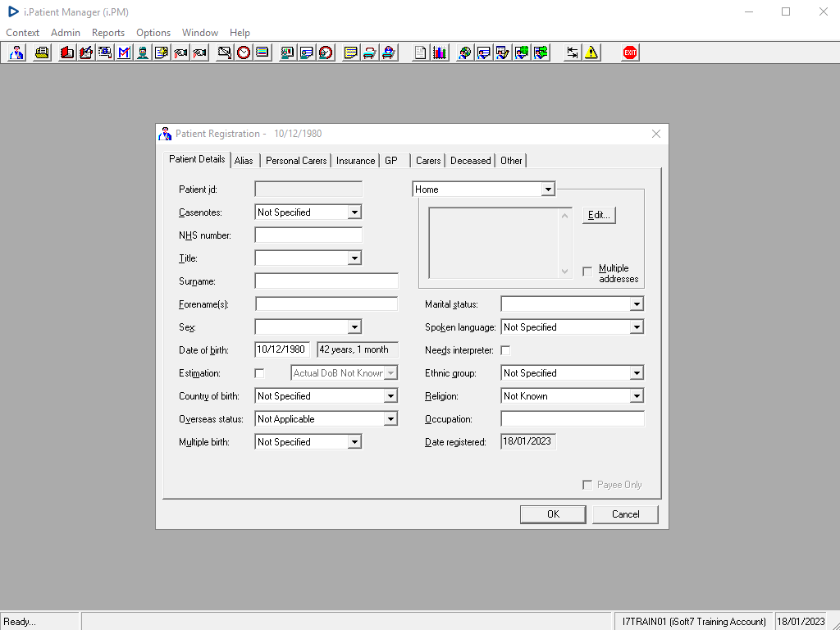Open the Help menu
840x630 pixels.
point(240,33)
